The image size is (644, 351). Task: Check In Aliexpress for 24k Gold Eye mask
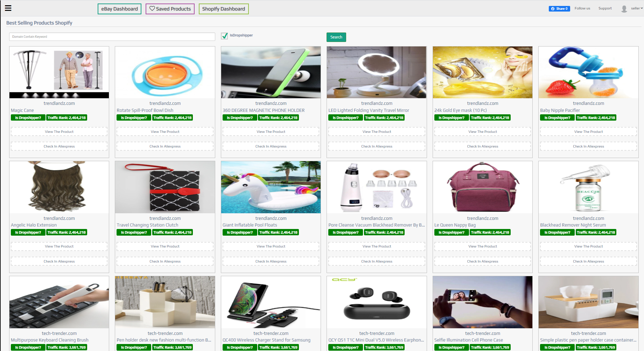pyautogui.click(x=483, y=146)
